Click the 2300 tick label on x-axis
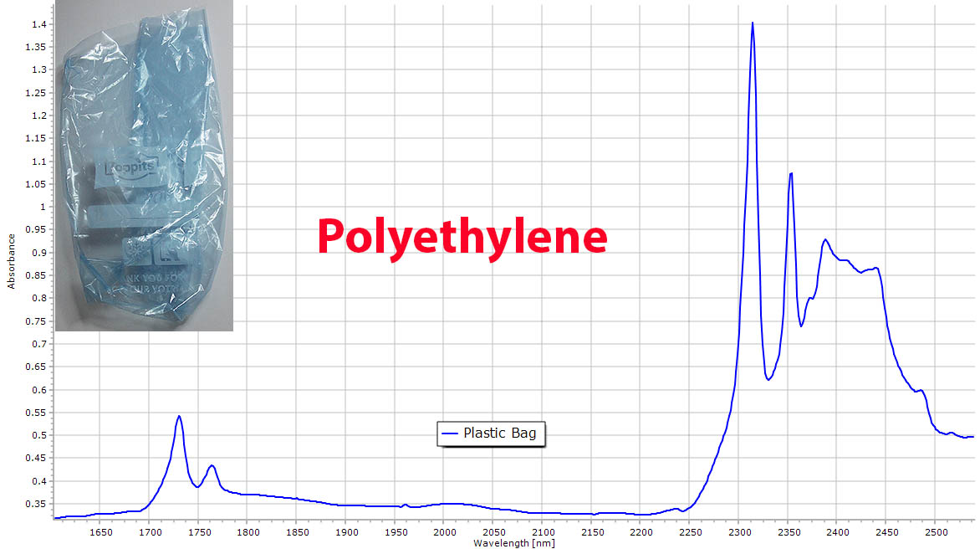This screenshot has height=554, width=980. (x=738, y=532)
